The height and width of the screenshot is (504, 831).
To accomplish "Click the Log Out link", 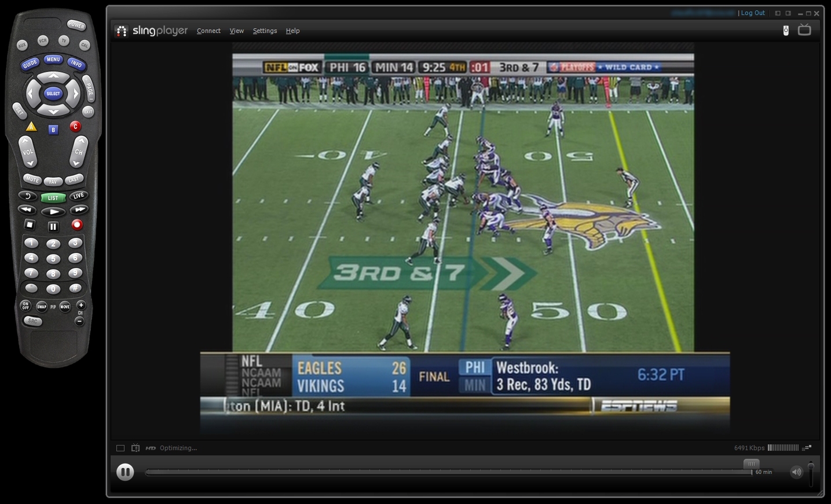I will coord(753,13).
